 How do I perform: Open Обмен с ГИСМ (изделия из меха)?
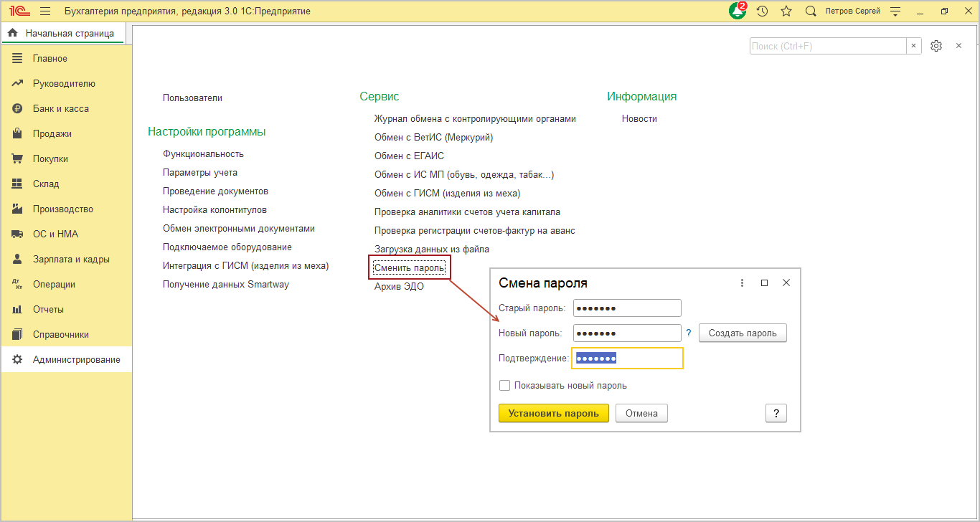pyautogui.click(x=447, y=194)
